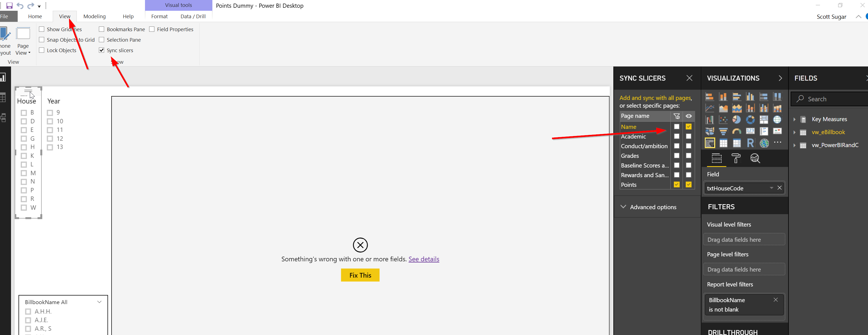
Task: Tick the Lock Objects checkbox
Action: [42, 50]
